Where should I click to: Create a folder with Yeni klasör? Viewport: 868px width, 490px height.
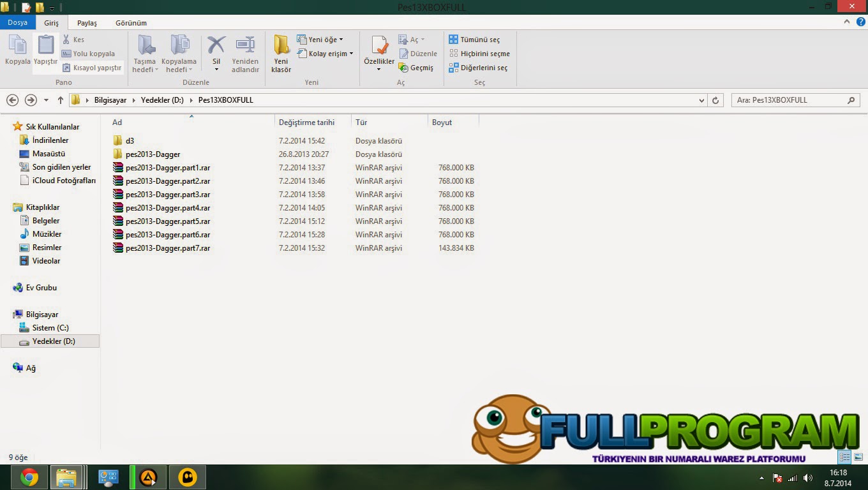pyautogui.click(x=281, y=54)
